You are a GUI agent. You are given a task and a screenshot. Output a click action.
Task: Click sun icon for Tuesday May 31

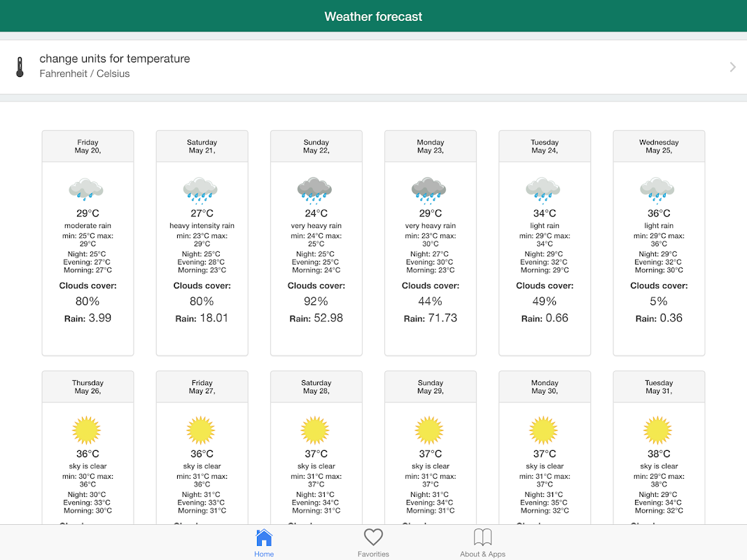point(657,430)
